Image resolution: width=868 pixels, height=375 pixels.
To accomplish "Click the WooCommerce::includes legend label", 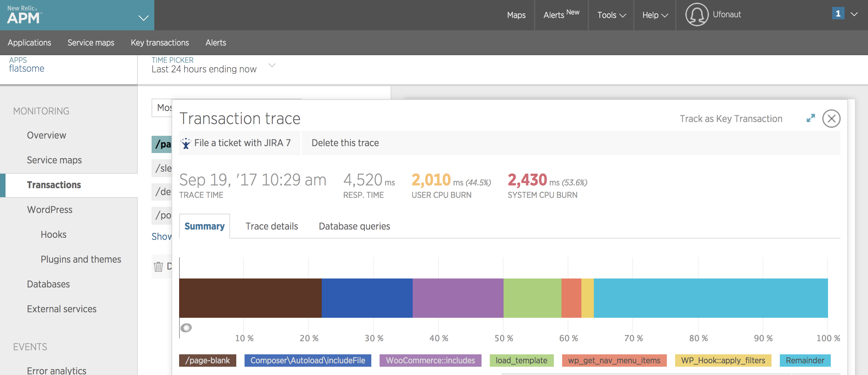I will coord(431,361).
